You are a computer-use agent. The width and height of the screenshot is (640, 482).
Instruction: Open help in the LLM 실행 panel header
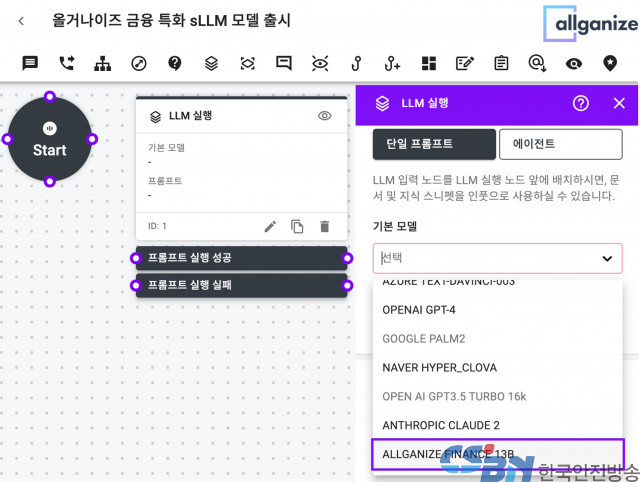click(x=580, y=103)
